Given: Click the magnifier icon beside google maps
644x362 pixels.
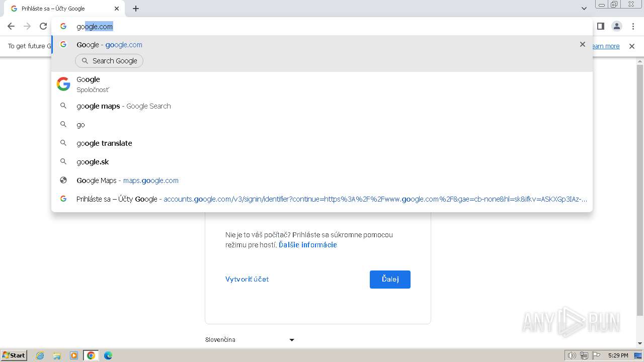Looking at the screenshot, I should (63, 106).
